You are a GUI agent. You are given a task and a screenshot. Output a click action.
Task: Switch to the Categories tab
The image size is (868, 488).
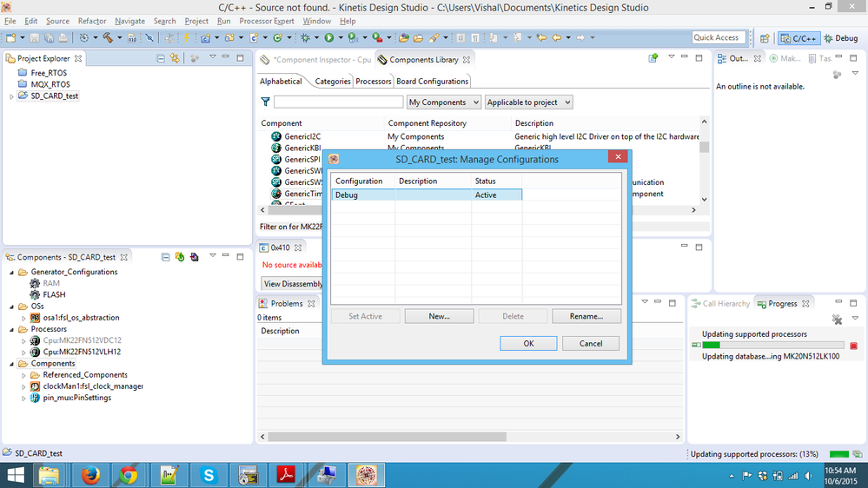click(333, 82)
